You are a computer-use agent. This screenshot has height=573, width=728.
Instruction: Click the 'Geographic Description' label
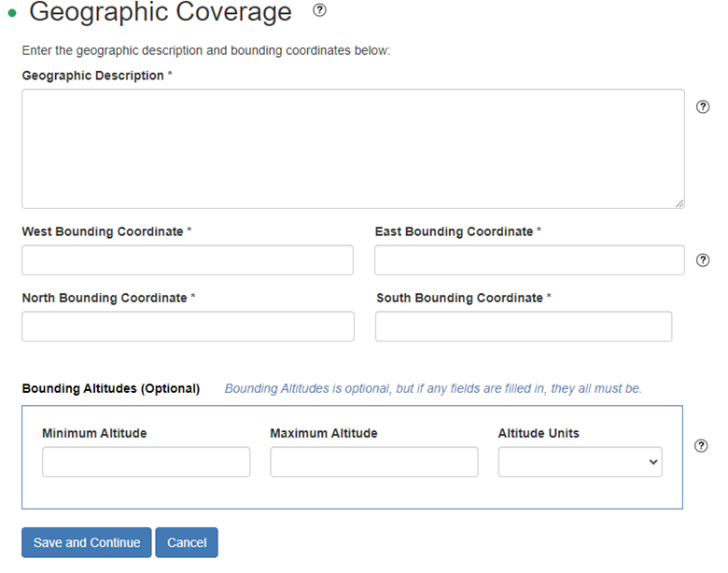click(x=92, y=76)
